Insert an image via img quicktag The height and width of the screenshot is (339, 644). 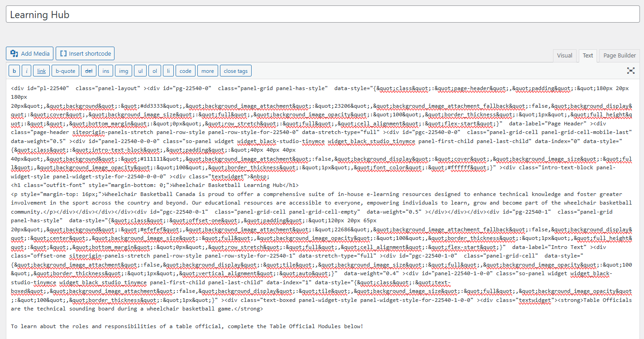(x=123, y=71)
